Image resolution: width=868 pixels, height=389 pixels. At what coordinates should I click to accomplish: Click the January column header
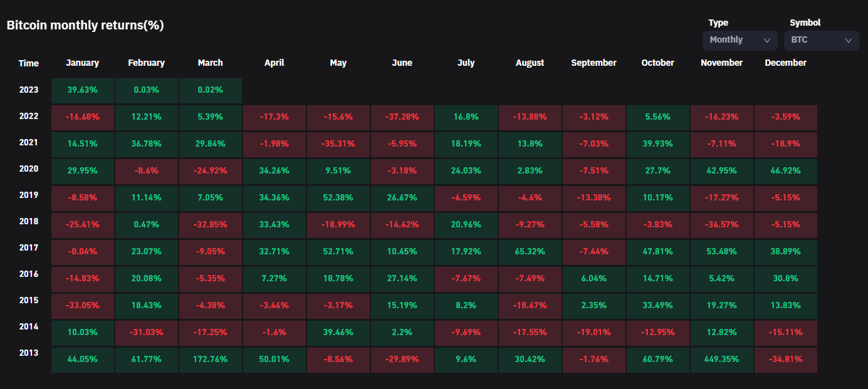(x=82, y=63)
